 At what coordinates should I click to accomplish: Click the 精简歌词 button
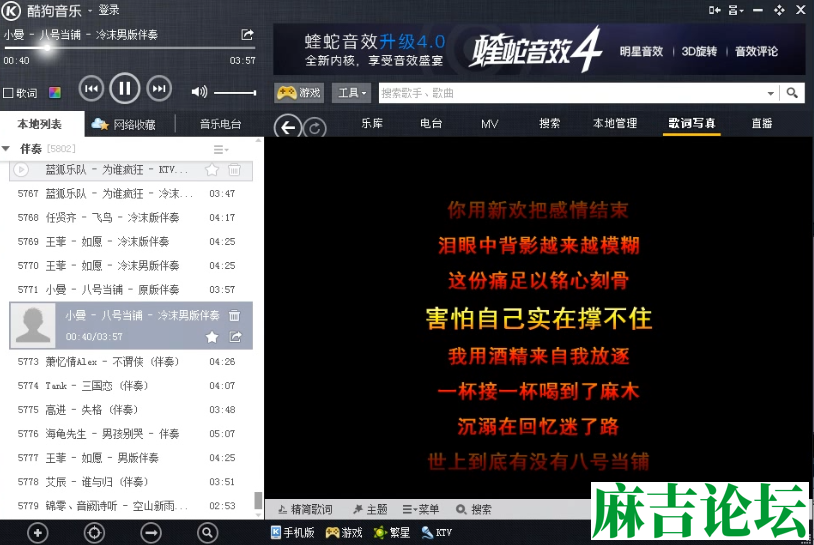305,510
